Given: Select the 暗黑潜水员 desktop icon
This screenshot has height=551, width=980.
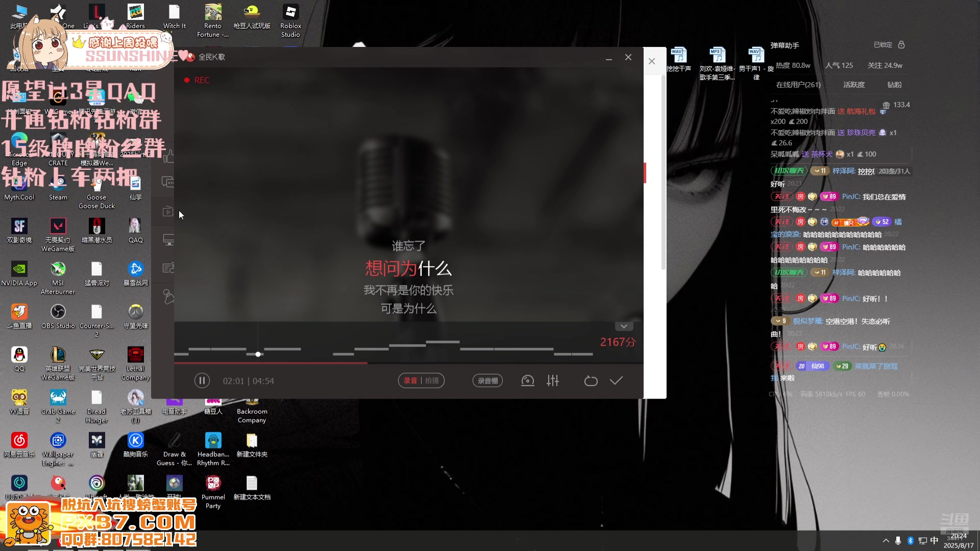Looking at the screenshot, I should coord(96,231).
